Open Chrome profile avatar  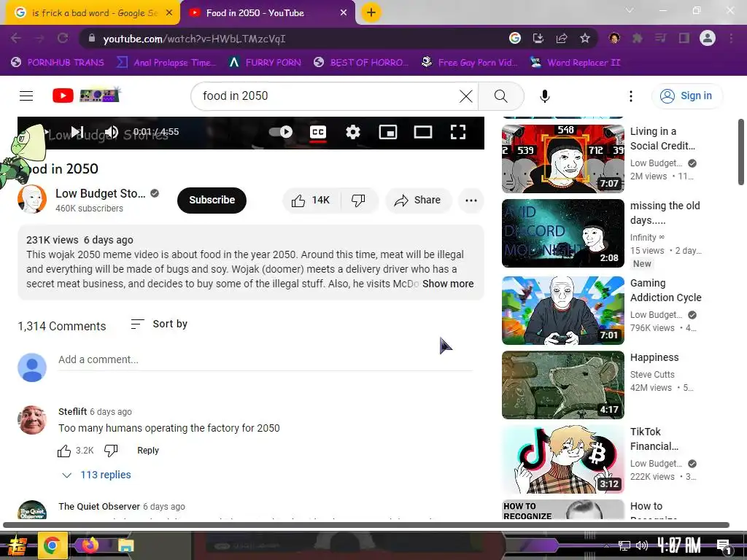[708, 38]
